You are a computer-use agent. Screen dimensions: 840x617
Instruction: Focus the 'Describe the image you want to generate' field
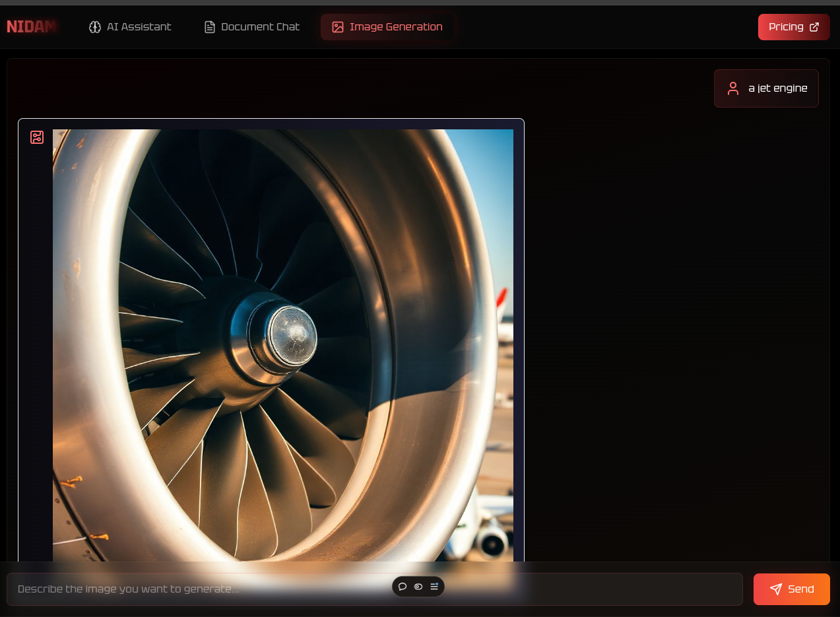pos(375,589)
